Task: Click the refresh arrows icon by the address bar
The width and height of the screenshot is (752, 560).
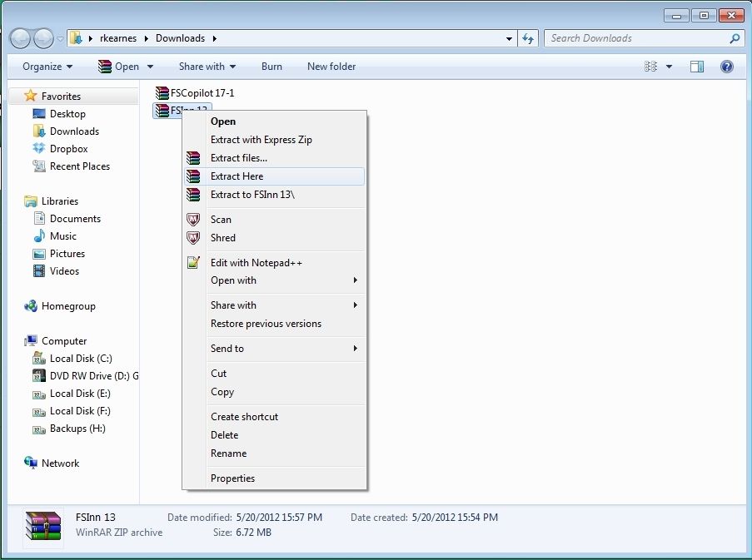Action: point(528,38)
